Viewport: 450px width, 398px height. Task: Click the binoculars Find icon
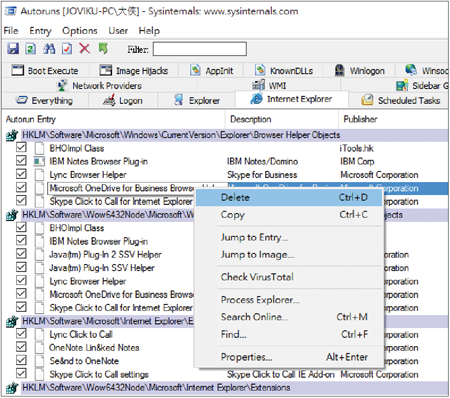coord(49,49)
